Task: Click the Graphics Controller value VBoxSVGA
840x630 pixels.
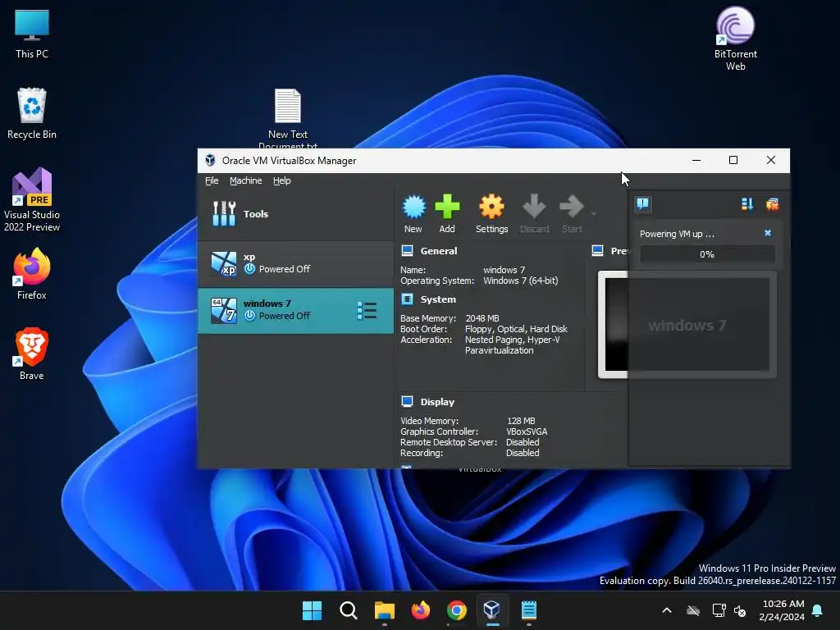Action: tap(527, 431)
